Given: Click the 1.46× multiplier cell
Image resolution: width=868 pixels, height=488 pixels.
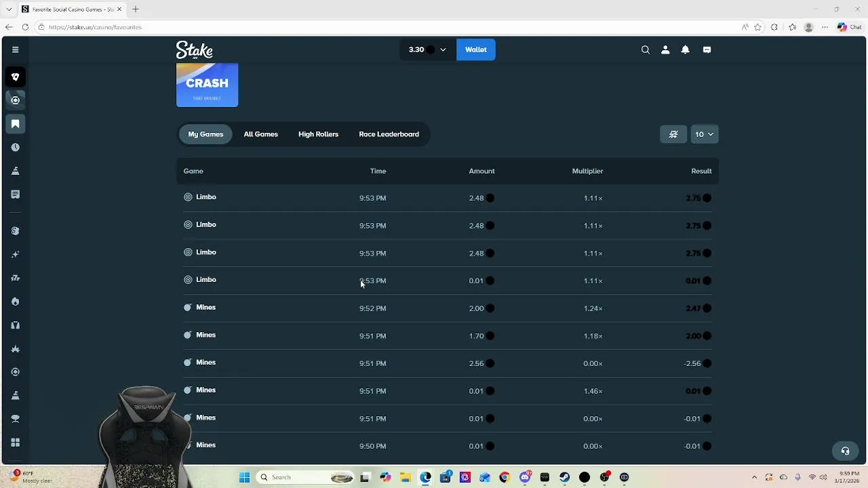Looking at the screenshot, I should [593, 391].
